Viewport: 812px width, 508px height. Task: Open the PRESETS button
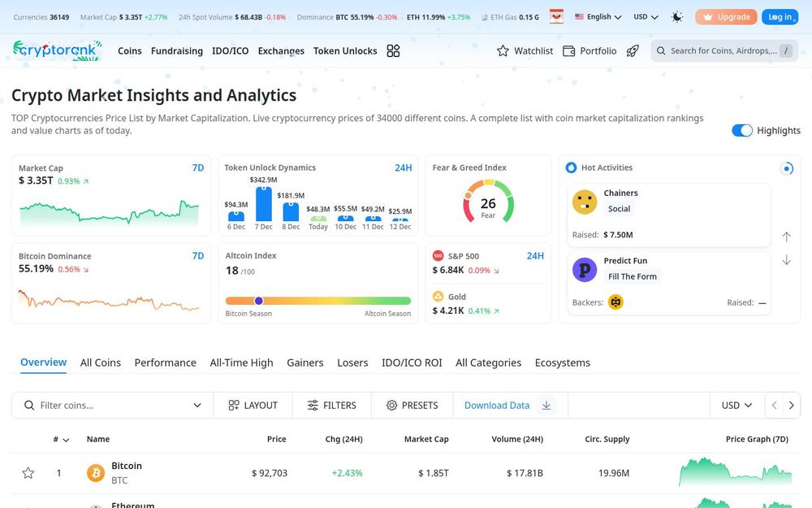[x=412, y=406]
